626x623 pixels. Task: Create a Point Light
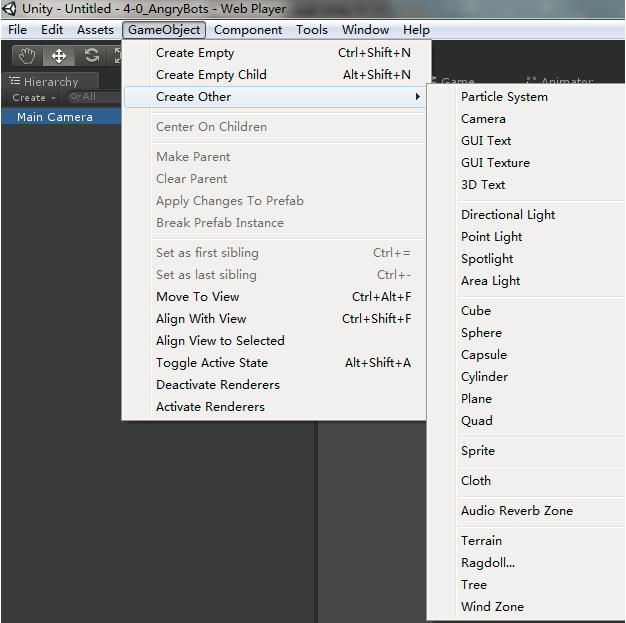click(527, 237)
